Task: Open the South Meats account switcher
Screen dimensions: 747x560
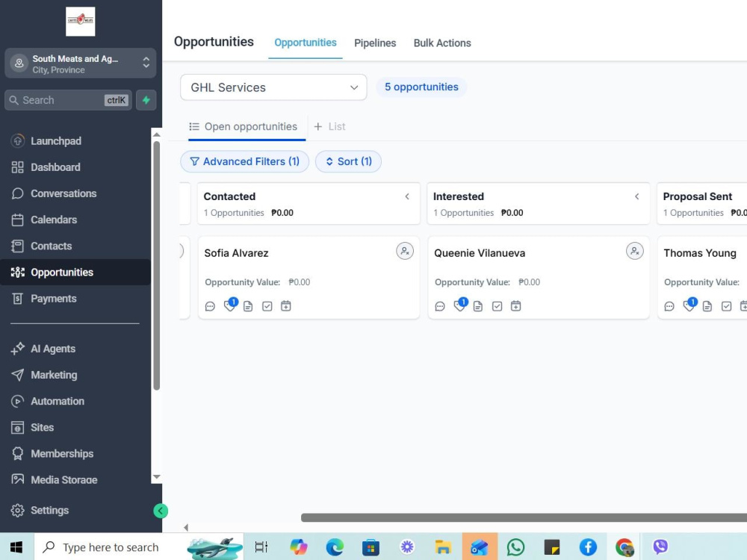Action: tap(81, 63)
